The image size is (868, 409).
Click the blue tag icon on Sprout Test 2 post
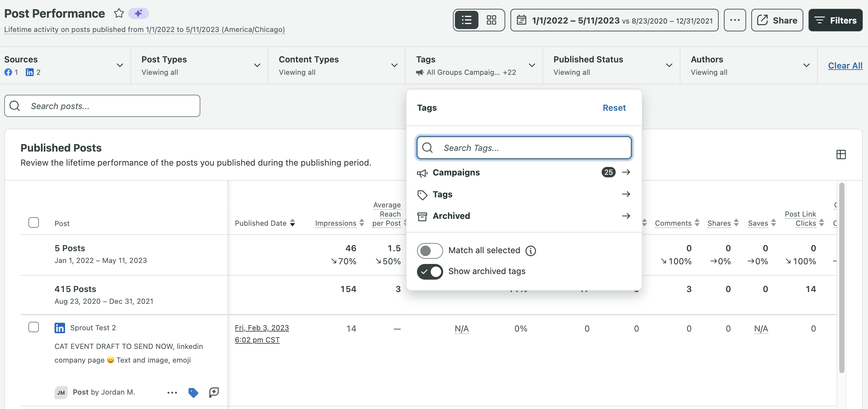point(193,392)
